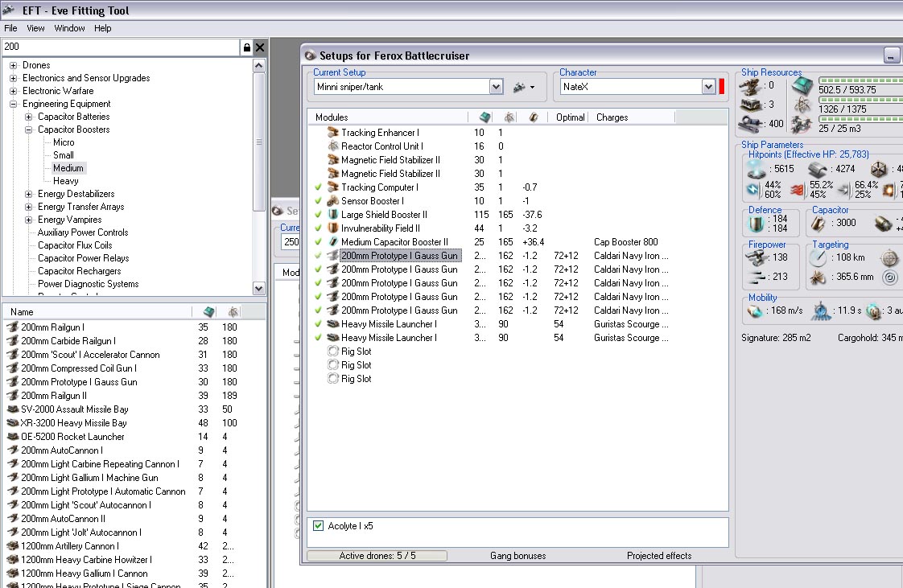The height and width of the screenshot is (588, 903).
Task: Open the Current Setup dropdown
Action: (x=496, y=86)
